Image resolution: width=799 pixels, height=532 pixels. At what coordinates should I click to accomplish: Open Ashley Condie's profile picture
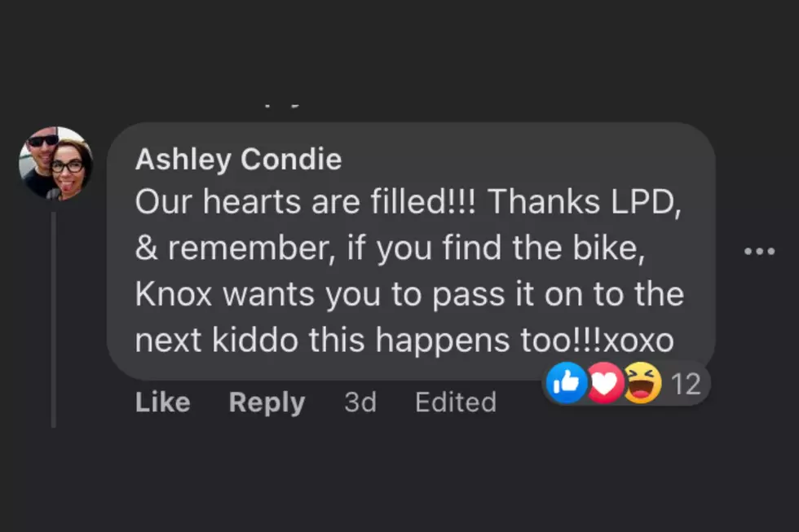[x=56, y=164]
